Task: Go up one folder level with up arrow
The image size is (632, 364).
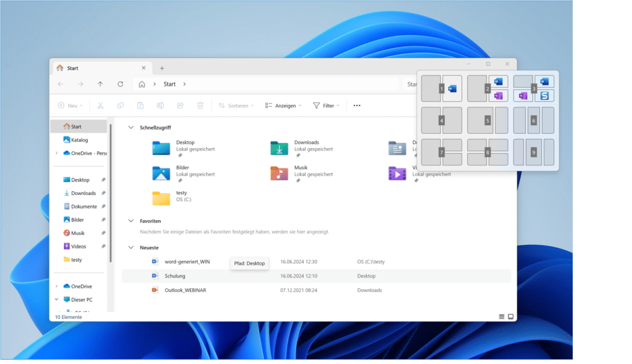Action: click(100, 84)
